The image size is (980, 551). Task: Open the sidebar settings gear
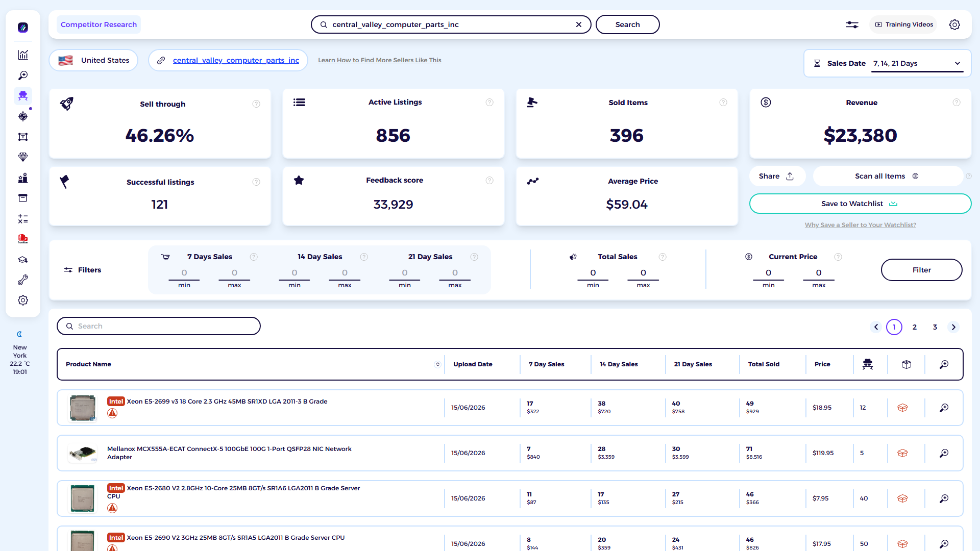[23, 300]
